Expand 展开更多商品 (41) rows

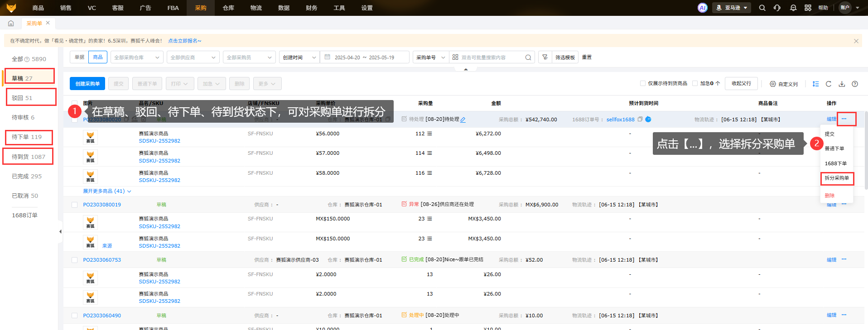pyautogui.click(x=107, y=191)
